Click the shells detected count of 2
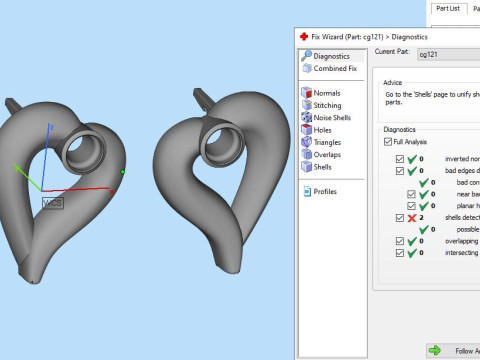Screen dimensions: 480x360 (x=421, y=218)
